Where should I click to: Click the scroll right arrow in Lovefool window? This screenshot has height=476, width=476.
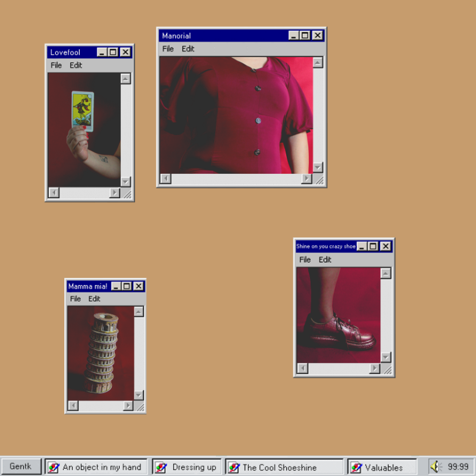coord(115,192)
